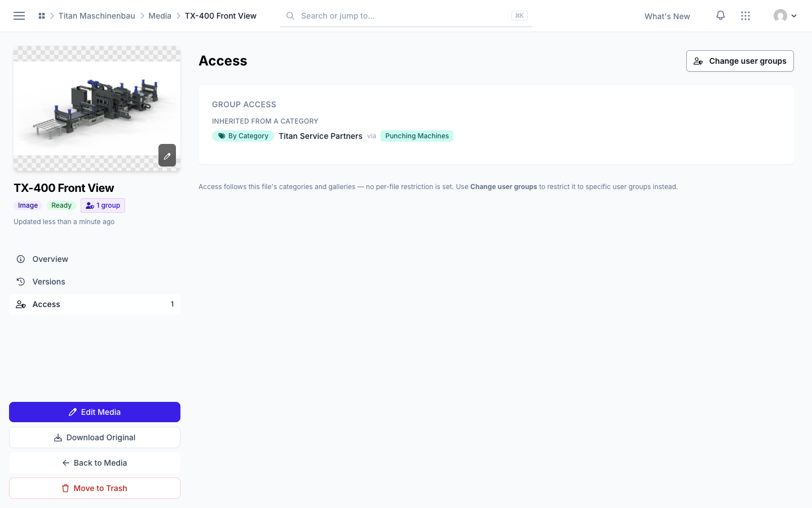This screenshot has width=812, height=508.
Task: Click the TX-400 Front View breadcrumb
Action: pyautogui.click(x=220, y=16)
